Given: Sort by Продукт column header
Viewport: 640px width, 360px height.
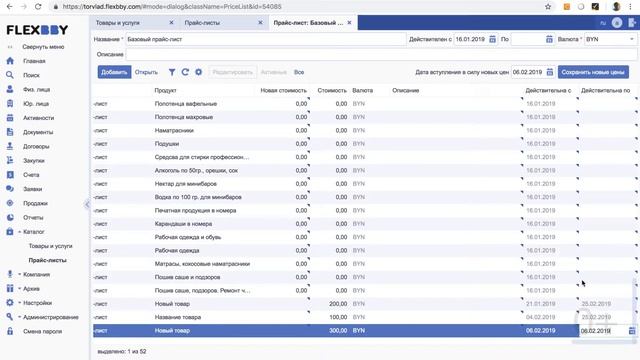Looking at the screenshot, I should pyautogui.click(x=165, y=91).
